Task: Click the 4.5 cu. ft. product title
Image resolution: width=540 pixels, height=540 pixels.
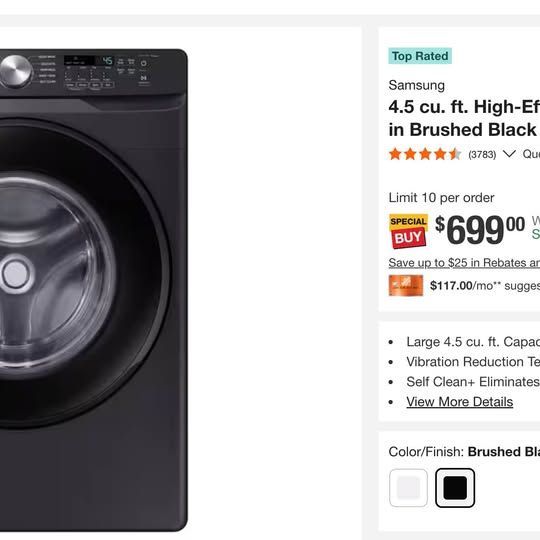Action: tap(464, 118)
